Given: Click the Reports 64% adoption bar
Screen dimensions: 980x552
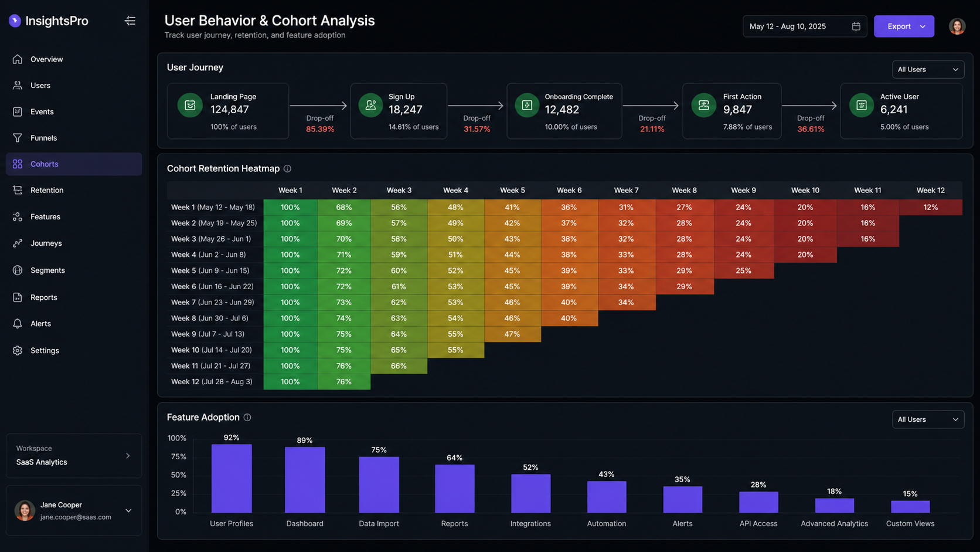Looking at the screenshot, I should click(455, 489).
